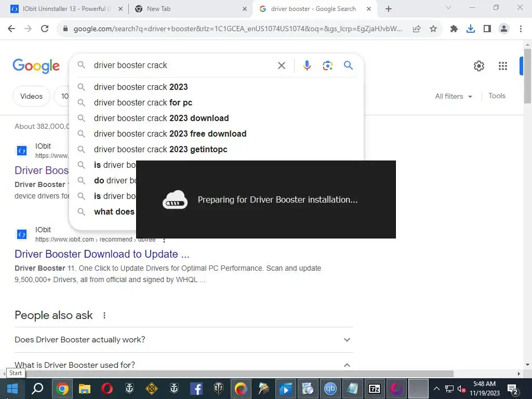Open Windows search in the taskbar

(x=37, y=389)
